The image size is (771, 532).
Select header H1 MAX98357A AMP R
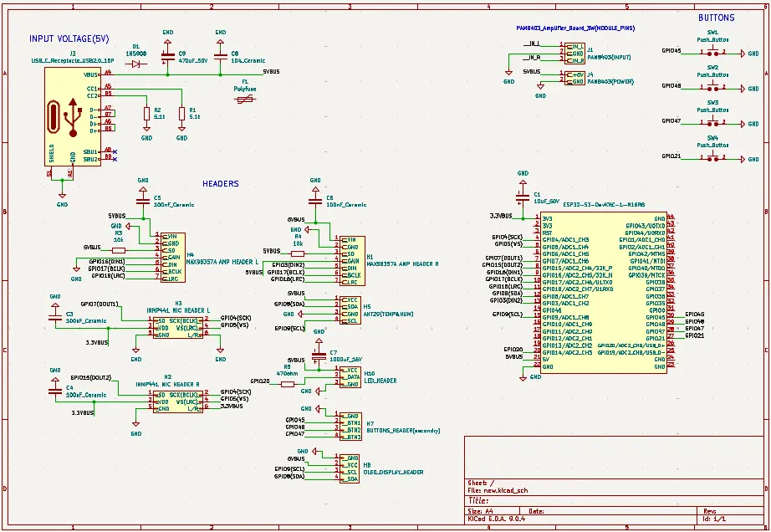coord(353,261)
